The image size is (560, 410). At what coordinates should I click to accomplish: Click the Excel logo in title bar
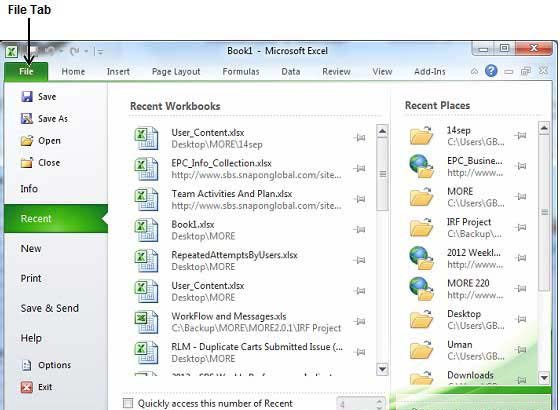click(x=11, y=52)
